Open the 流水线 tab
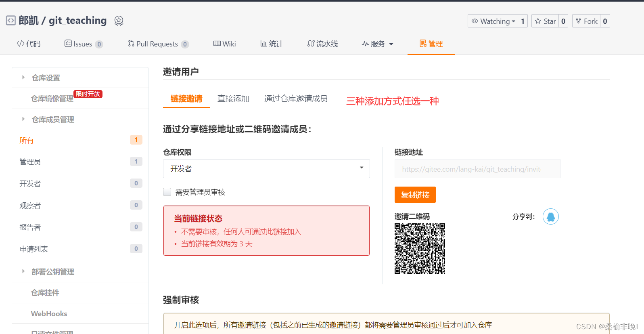 point(322,44)
